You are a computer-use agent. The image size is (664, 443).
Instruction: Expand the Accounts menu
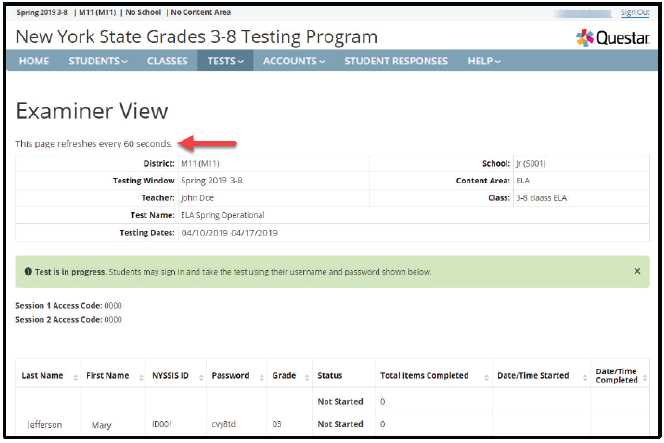coord(294,61)
